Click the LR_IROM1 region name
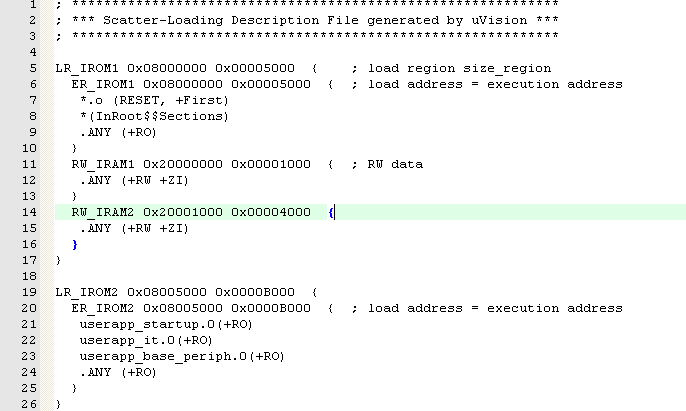 tap(87, 68)
